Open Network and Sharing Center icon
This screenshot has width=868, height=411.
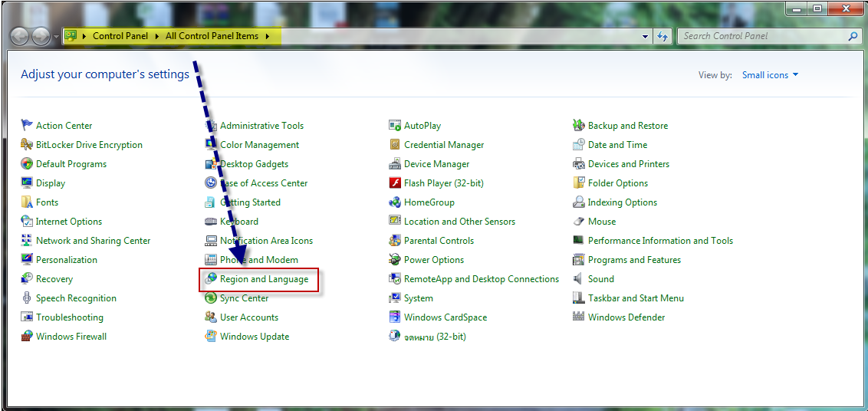click(27, 241)
